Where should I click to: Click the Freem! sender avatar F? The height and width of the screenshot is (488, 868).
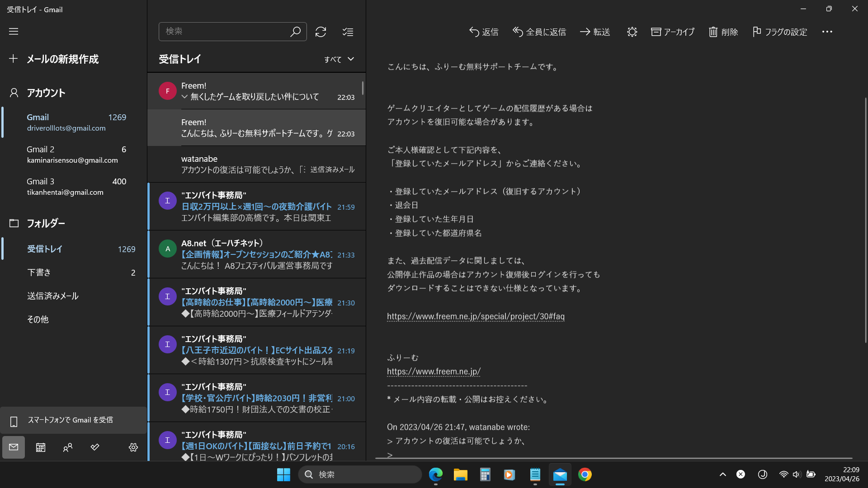168,91
